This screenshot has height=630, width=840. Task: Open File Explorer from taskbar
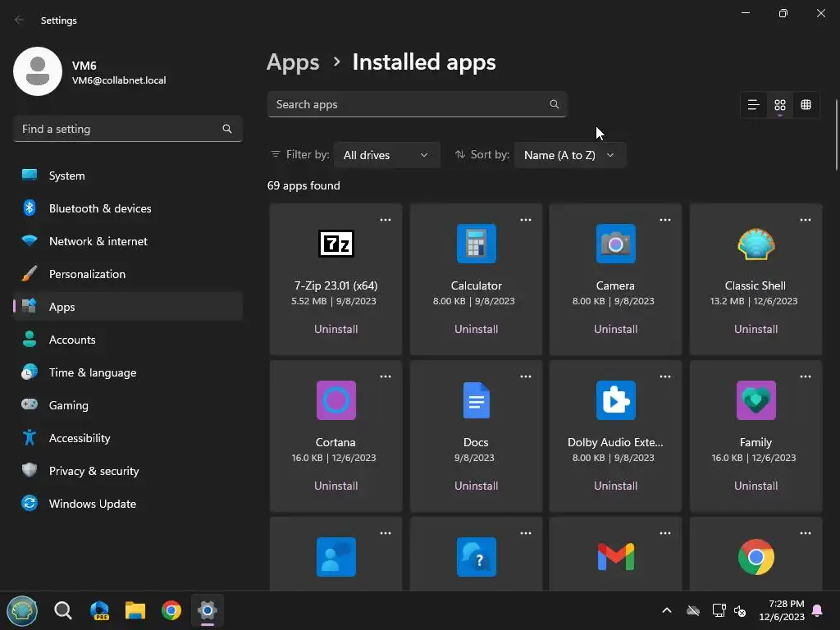click(x=135, y=610)
